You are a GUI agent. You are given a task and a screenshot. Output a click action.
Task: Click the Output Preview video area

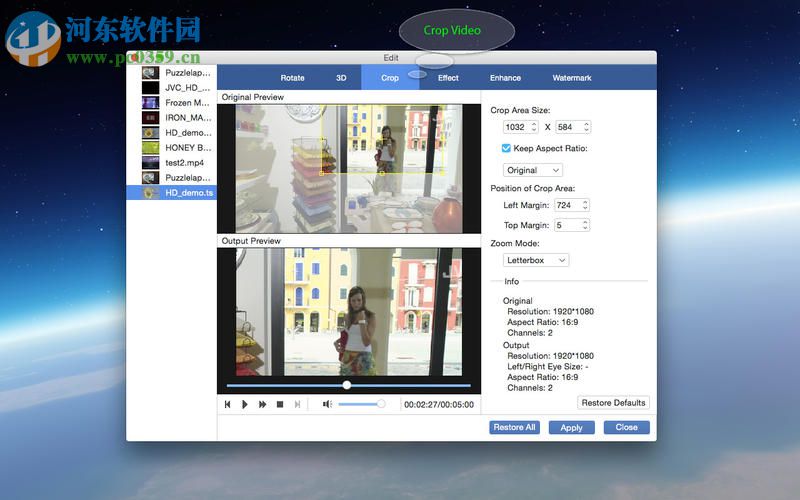[349, 312]
